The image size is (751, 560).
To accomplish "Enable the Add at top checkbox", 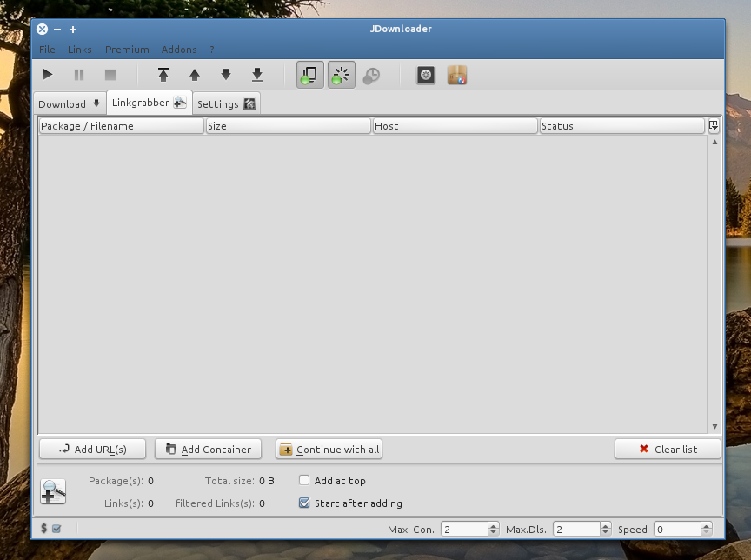I will tap(304, 480).
